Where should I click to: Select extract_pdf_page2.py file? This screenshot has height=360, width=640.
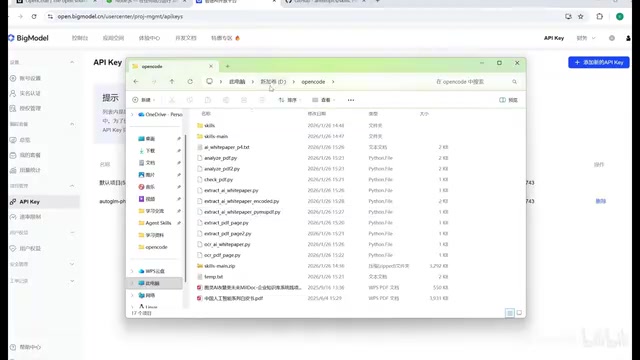point(228,233)
